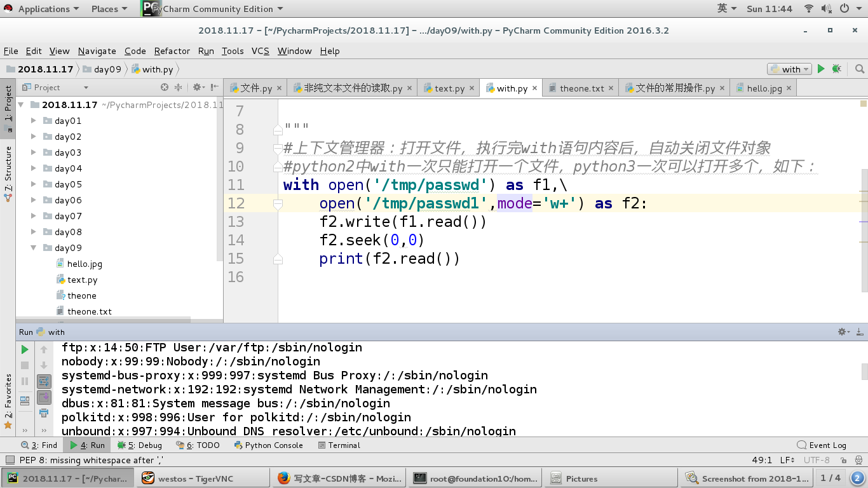
Task: Open the Find tool window
Action: pyautogui.click(x=39, y=445)
